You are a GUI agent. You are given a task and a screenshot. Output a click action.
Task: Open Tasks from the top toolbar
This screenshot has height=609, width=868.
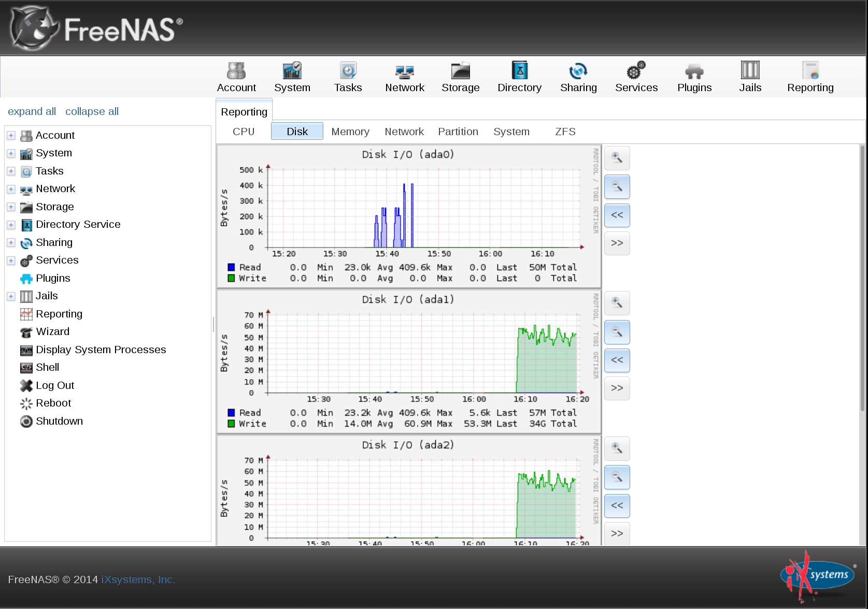348,77
